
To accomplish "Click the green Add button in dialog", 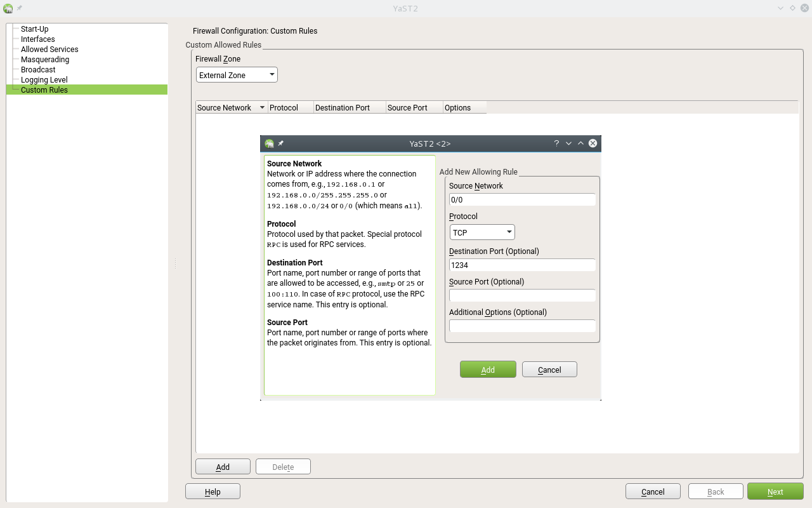I will 488,370.
